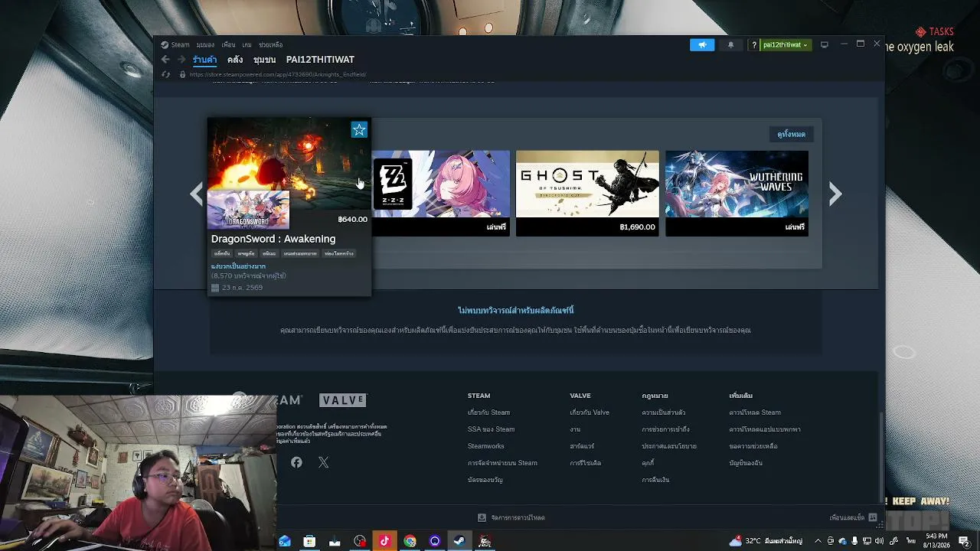Open the pirate game icon on taskbar
The width and height of the screenshot is (980, 551).
tap(485, 541)
